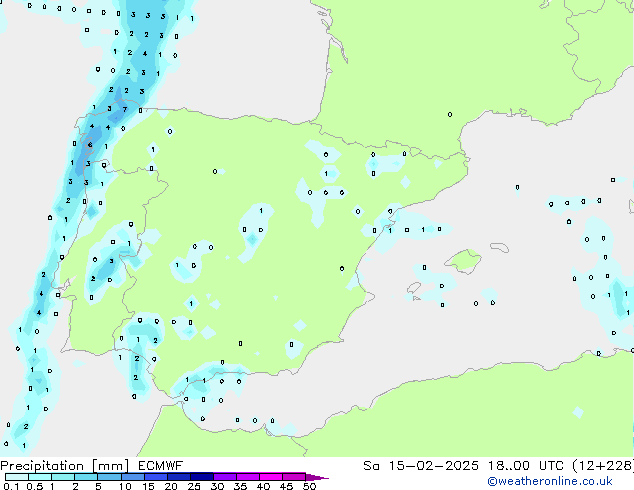Select the Precipitation [mm] title text

pos(64,465)
